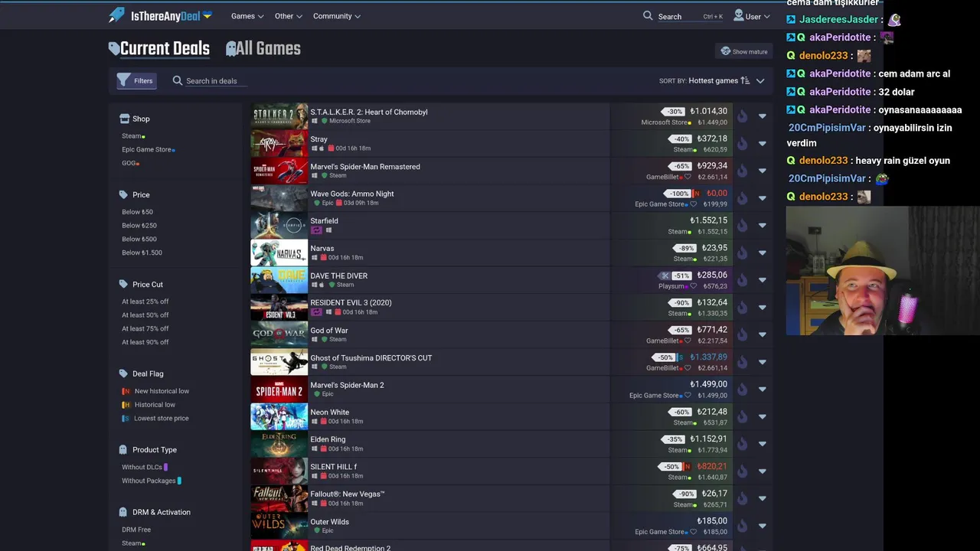980x551 pixels.
Task: Select the Historical low flag filter
Action: point(149,405)
